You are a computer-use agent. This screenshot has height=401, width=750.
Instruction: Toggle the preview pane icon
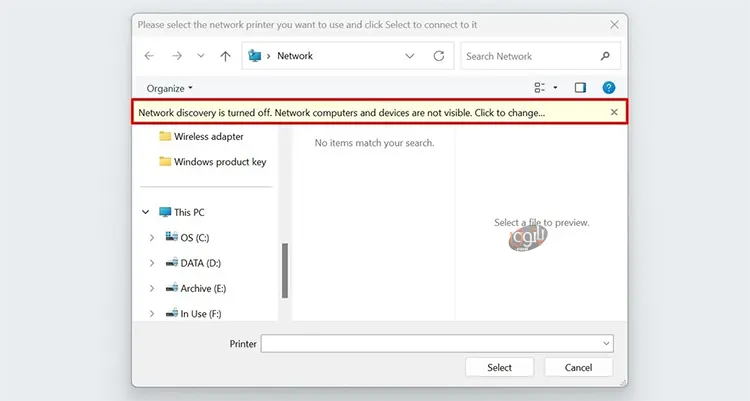pyautogui.click(x=580, y=88)
